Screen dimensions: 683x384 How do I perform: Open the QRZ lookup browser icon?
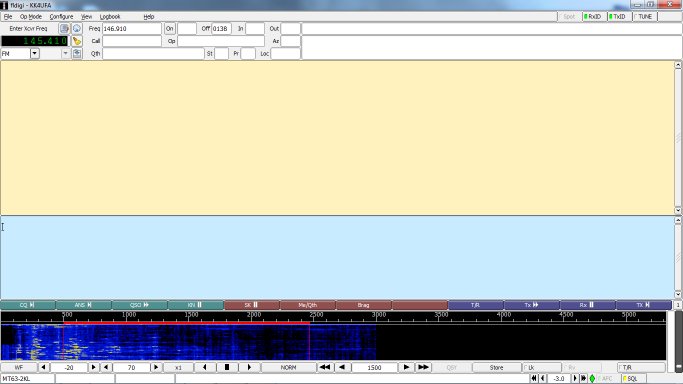77,29
